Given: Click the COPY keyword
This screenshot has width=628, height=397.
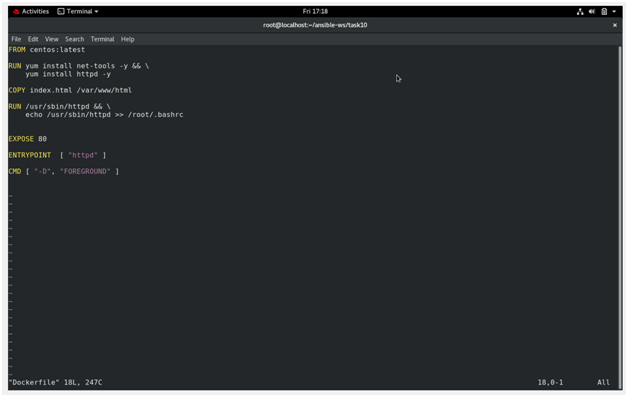Looking at the screenshot, I should point(17,91).
